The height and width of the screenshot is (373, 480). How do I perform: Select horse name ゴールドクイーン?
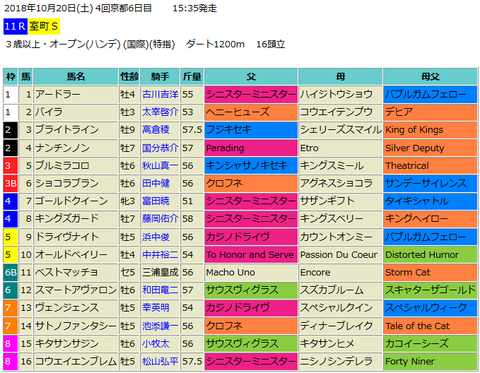(x=72, y=201)
